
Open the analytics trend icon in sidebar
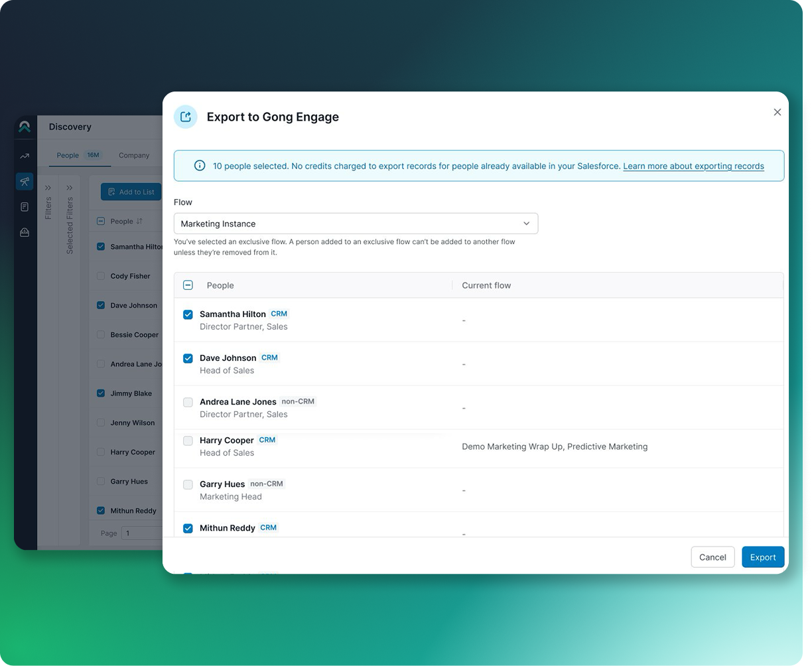point(25,157)
